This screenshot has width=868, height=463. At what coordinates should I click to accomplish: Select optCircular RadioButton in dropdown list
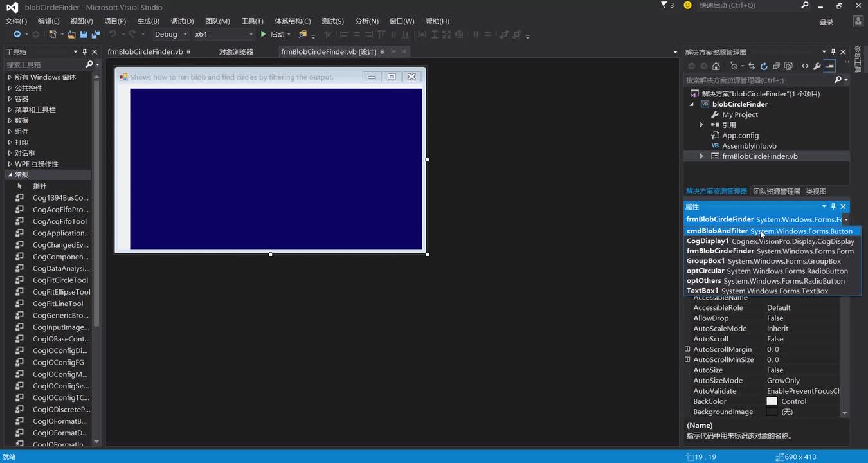coord(772,271)
